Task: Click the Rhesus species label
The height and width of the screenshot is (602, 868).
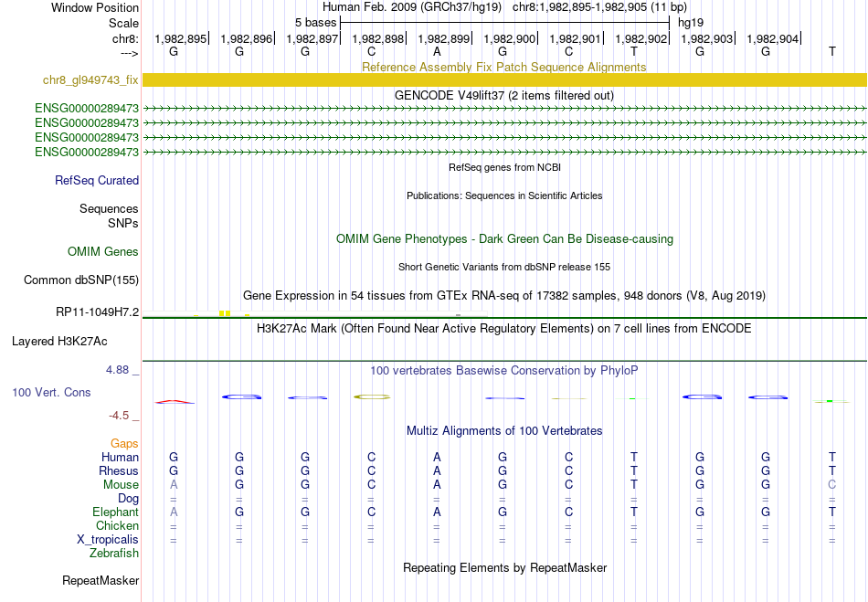Action: 119,470
